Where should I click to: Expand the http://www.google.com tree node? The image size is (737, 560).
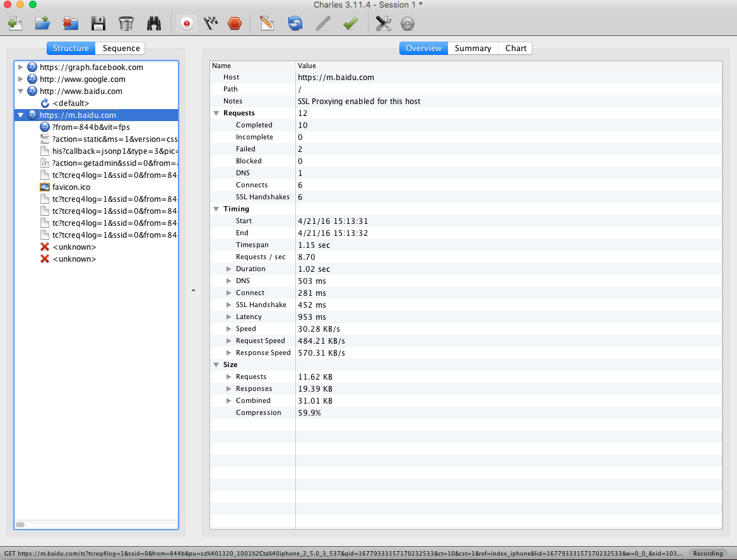pyautogui.click(x=21, y=79)
